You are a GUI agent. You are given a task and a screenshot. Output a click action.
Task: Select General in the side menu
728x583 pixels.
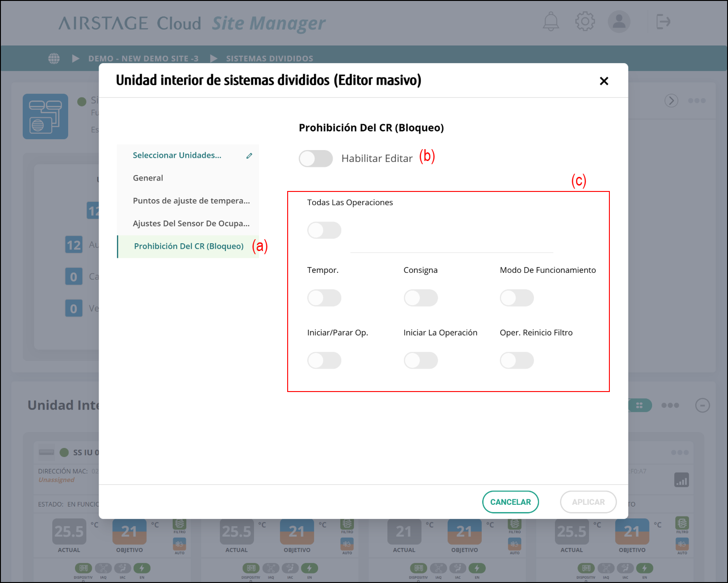coord(148,178)
